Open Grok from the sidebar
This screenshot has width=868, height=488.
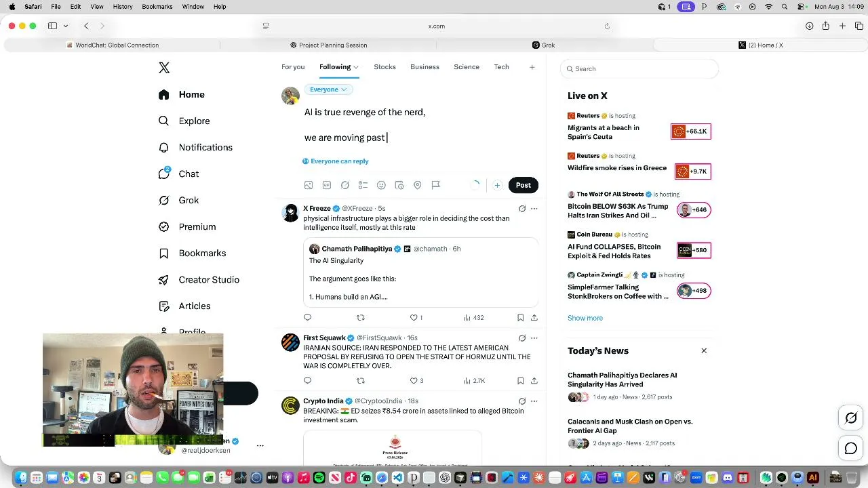point(178,200)
